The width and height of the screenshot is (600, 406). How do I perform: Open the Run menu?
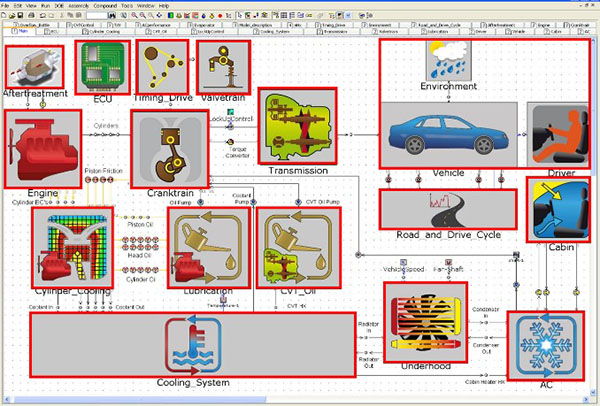tap(45, 6)
